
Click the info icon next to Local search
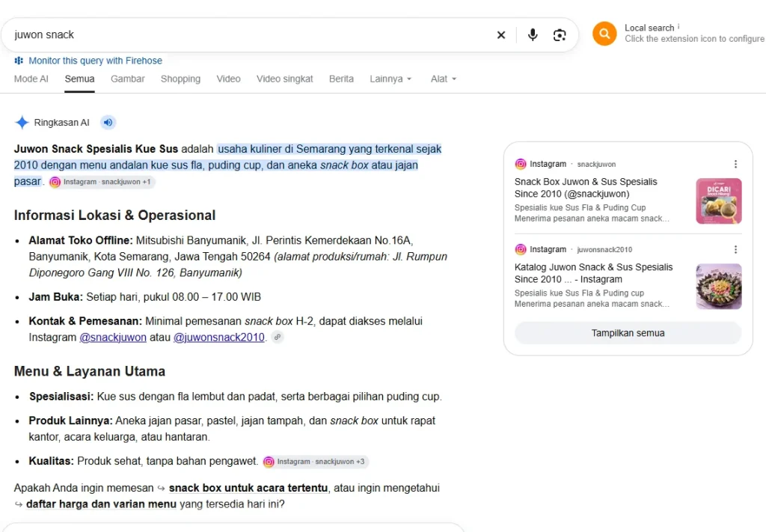click(x=678, y=26)
